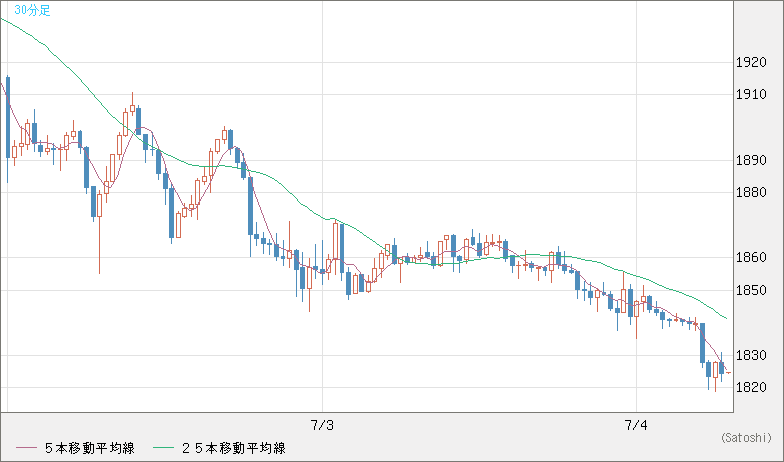Click the 1820 price axis label
Viewport: 784px width, 462px height.
pos(751,388)
